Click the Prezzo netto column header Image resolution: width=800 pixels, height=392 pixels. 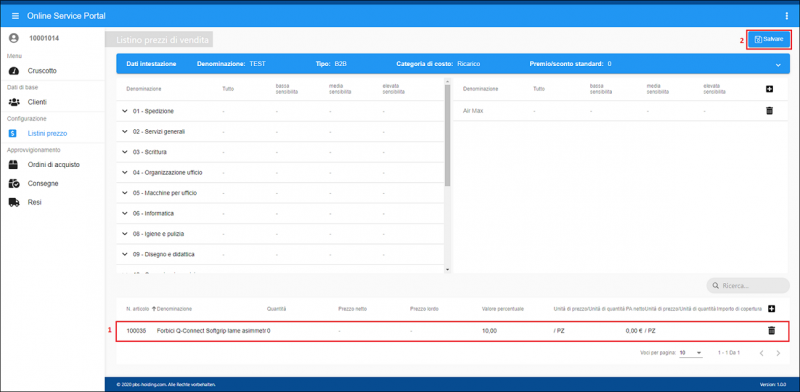click(x=352, y=309)
